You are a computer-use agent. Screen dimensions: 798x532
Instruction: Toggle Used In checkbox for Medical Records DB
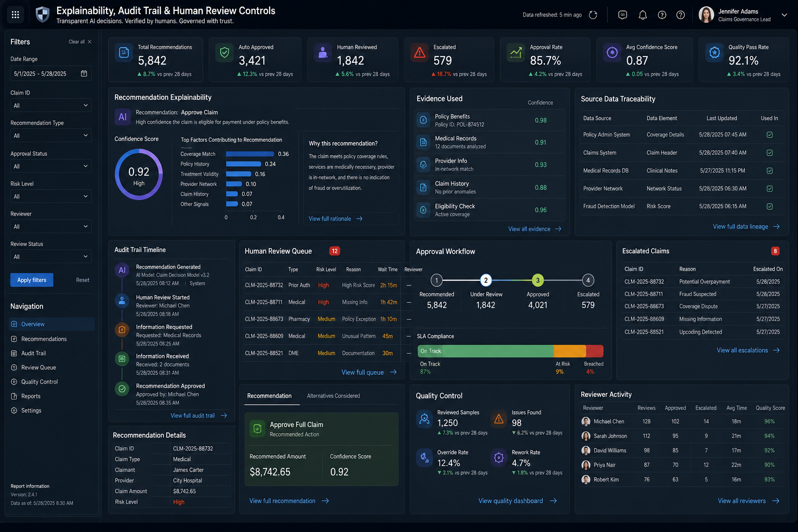click(769, 171)
